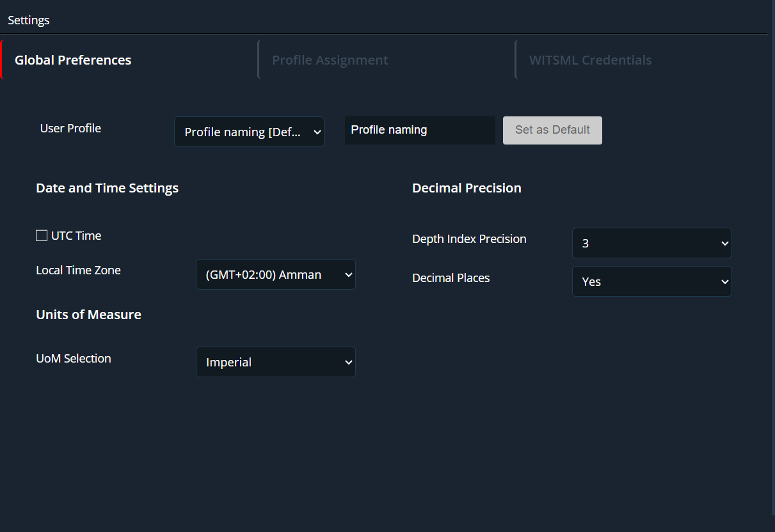Focus the Profile naming text field
Viewport: 775px width, 532px height.
coord(420,130)
